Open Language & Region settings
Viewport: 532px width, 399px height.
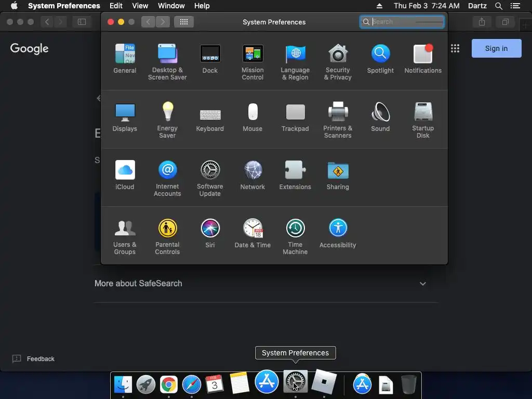(295, 62)
